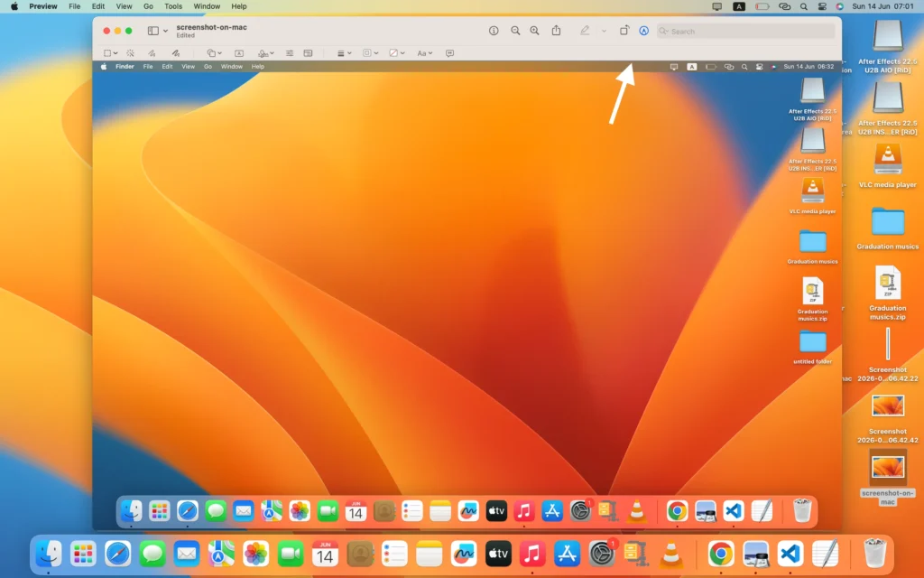The height and width of the screenshot is (578, 924).
Task: Select the screenshot-on-mac file thumbnail on desktop
Action: click(x=888, y=467)
